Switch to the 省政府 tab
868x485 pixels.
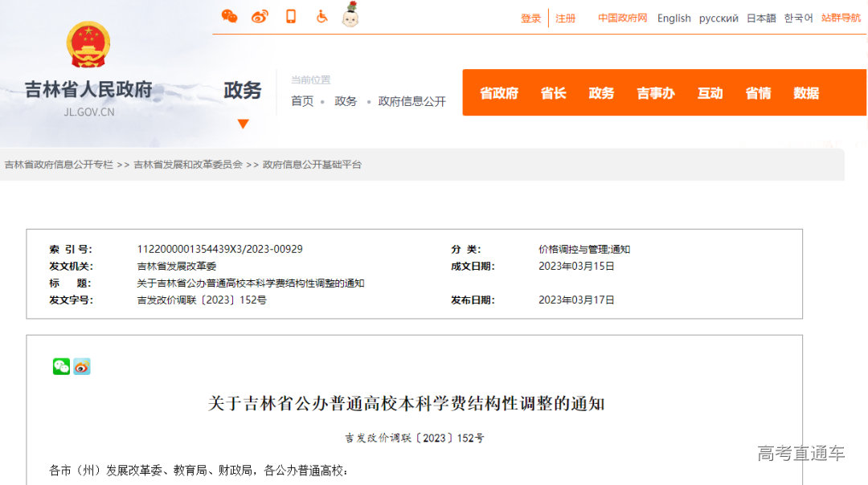point(498,93)
